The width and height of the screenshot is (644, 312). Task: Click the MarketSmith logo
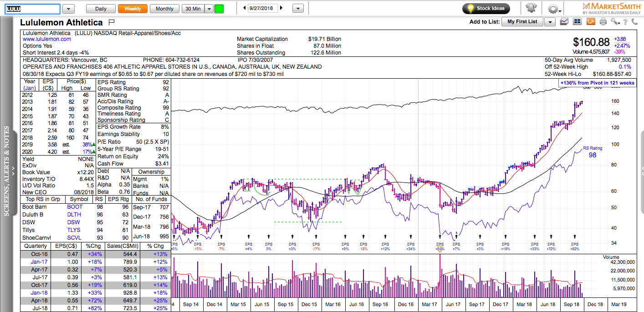tap(611, 8)
